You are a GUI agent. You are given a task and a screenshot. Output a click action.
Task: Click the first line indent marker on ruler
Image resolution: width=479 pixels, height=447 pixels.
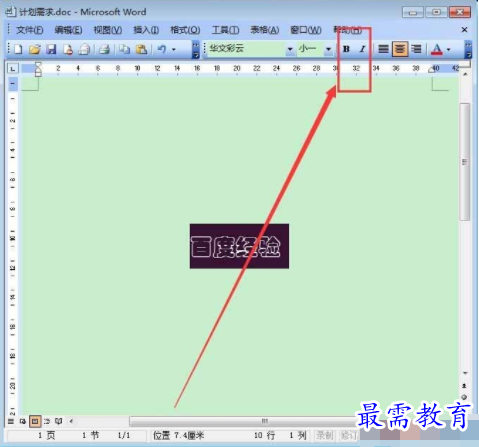click(x=38, y=65)
